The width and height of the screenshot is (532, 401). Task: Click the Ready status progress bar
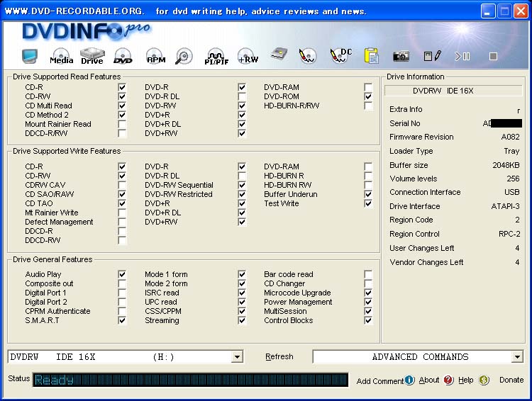pyautogui.click(x=191, y=380)
